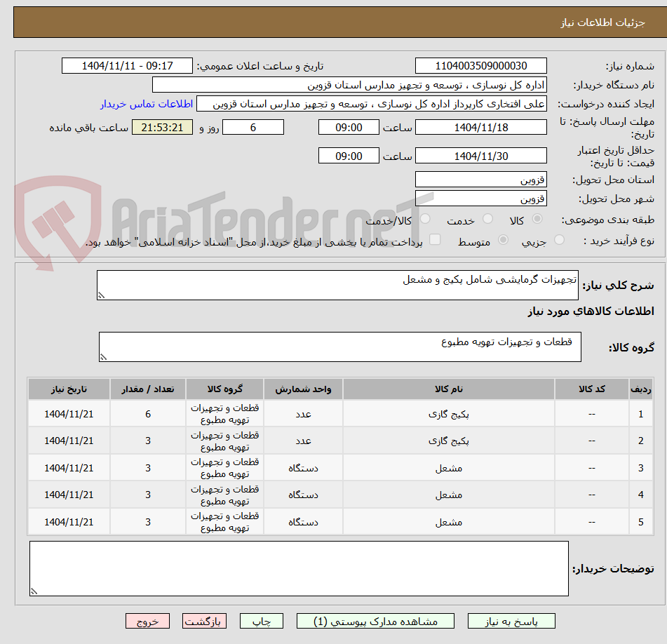Click the 'پاسخ به نیاز' button
Image resolution: width=667 pixels, height=644 pixels.
tap(511, 621)
